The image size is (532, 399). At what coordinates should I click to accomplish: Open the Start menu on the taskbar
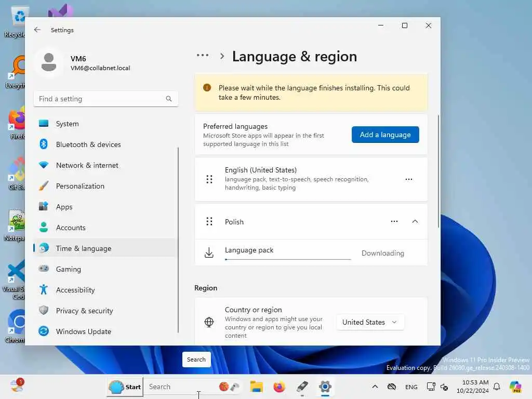pos(125,387)
